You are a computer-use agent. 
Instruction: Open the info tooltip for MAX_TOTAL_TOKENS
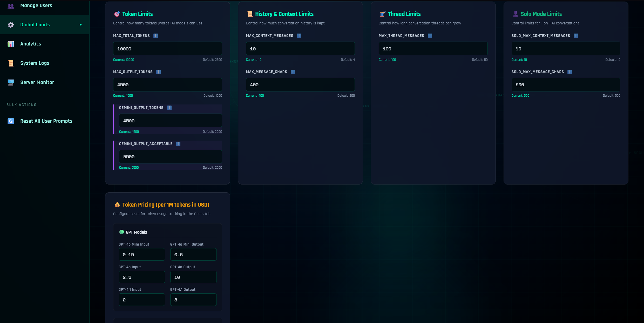coord(155,36)
